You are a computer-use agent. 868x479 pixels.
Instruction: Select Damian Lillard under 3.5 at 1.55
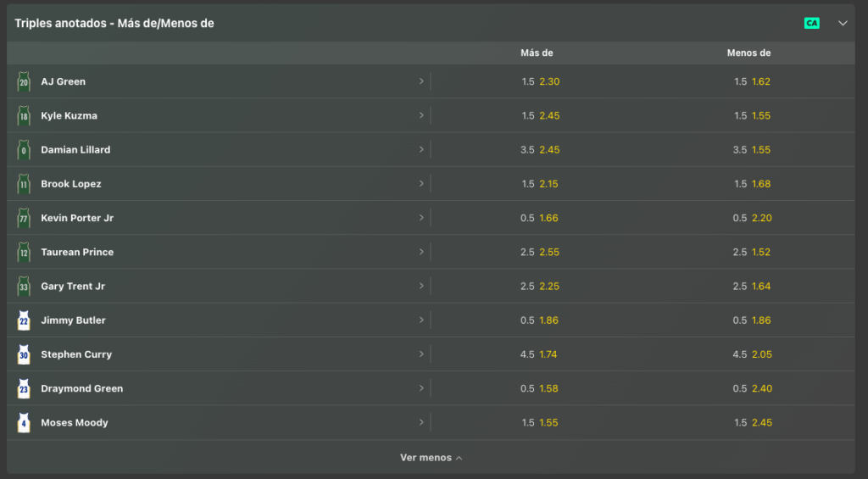pyautogui.click(x=751, y=149)
